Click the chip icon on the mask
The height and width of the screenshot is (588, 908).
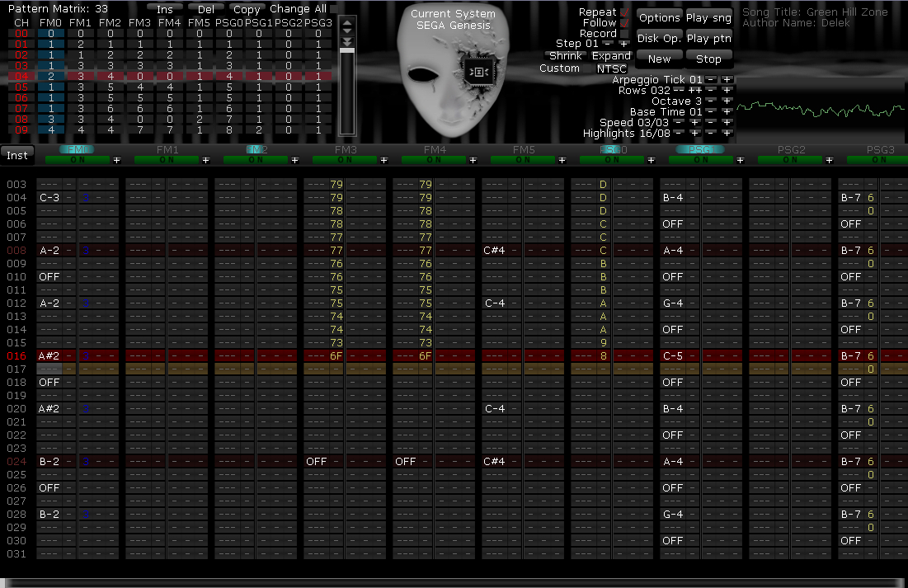pos(478,72)
